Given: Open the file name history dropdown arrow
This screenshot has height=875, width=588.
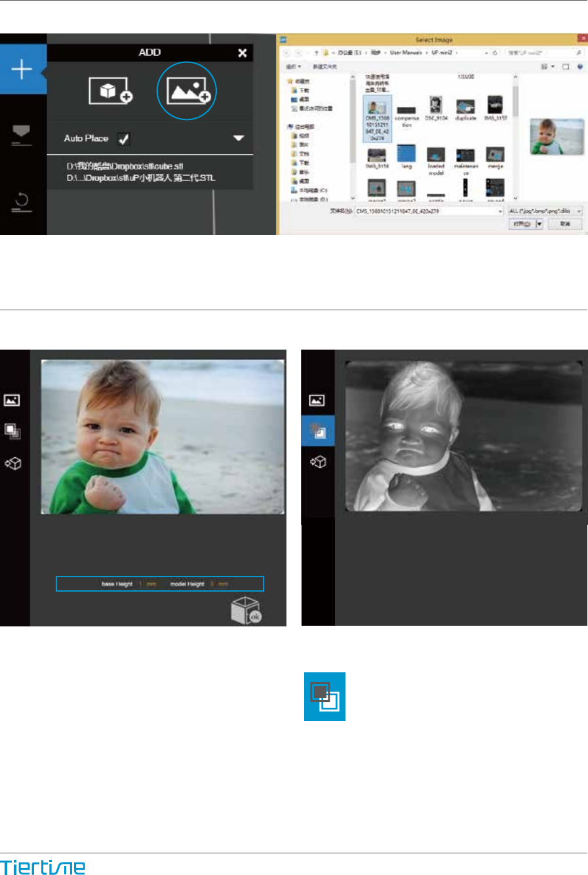Looking at the screenshot, I should 500,211.
